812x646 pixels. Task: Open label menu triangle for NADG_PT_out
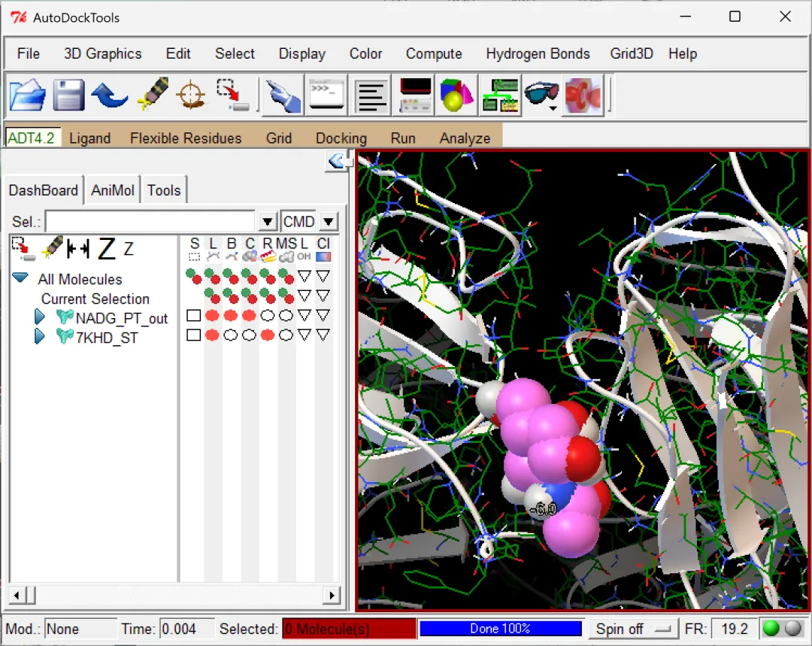point(304,316)
